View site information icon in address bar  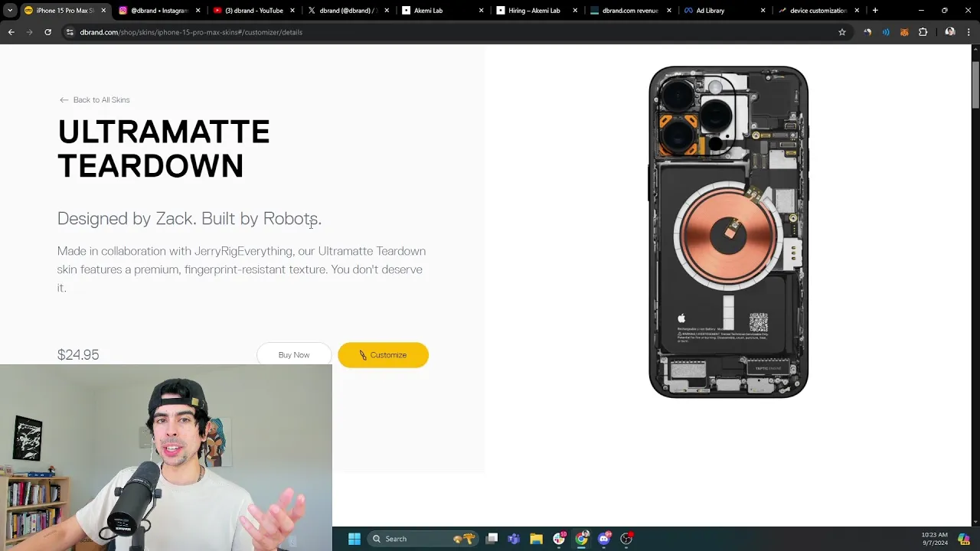coord(70,32)
